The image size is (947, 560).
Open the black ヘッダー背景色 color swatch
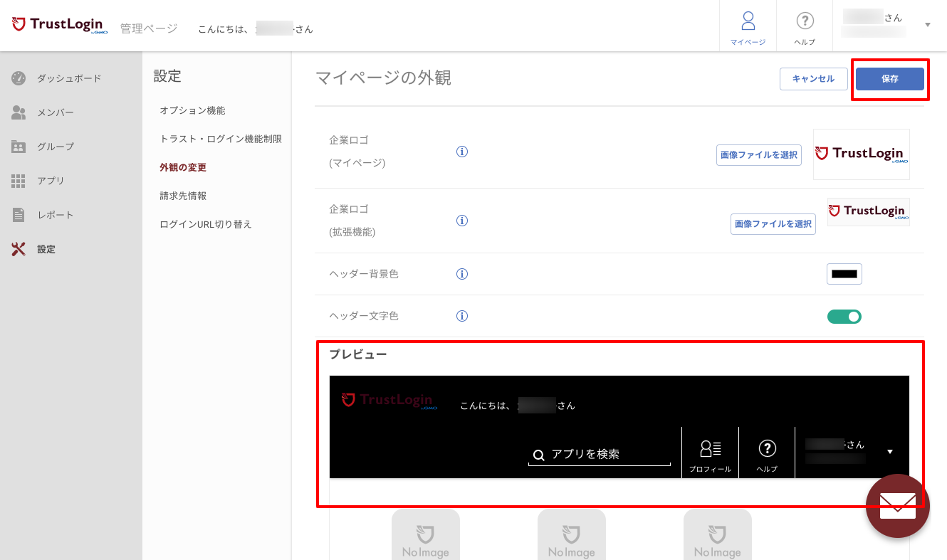844,274
